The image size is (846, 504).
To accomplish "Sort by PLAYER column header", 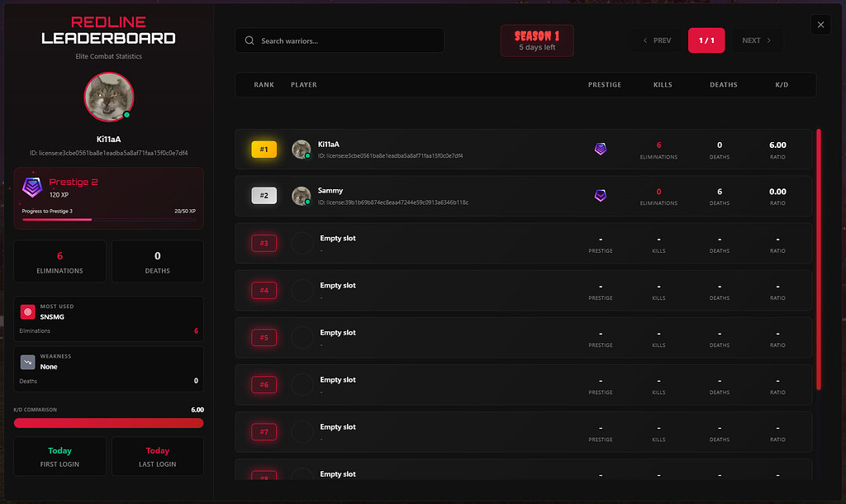I will coord(304,85).
